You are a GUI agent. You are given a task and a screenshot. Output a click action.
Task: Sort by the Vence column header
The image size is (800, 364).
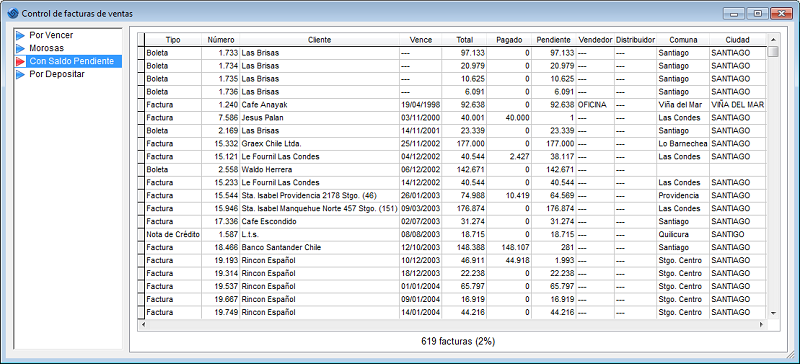[420, 40]
